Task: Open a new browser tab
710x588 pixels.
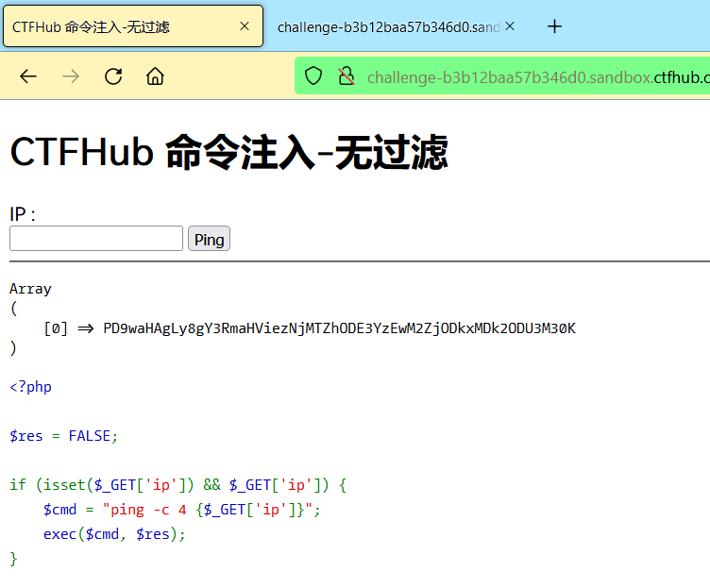Action: (554, 26)
